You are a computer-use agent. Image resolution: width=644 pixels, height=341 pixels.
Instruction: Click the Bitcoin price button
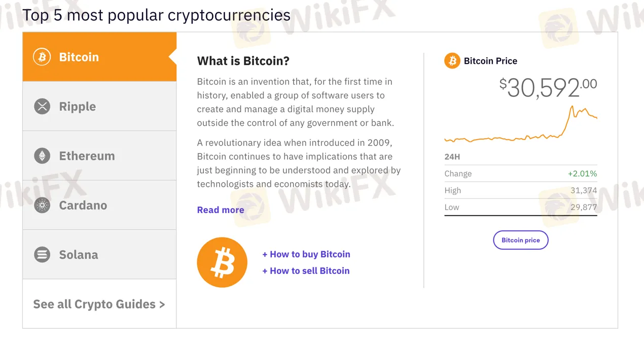[520, 240]
